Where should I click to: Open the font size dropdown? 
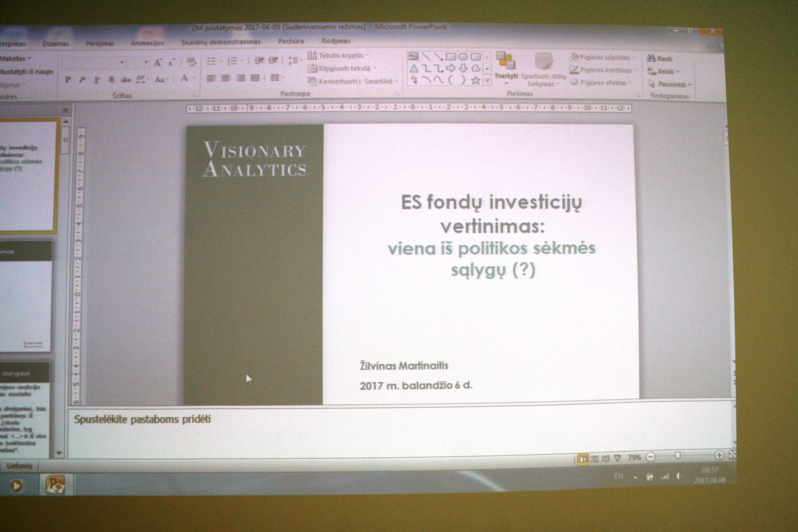[146, 63]
